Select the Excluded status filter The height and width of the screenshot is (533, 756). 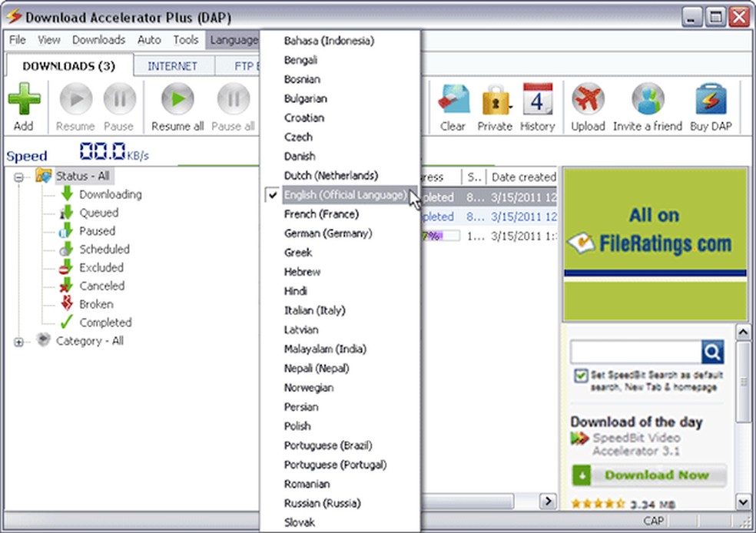coord(101,267)
